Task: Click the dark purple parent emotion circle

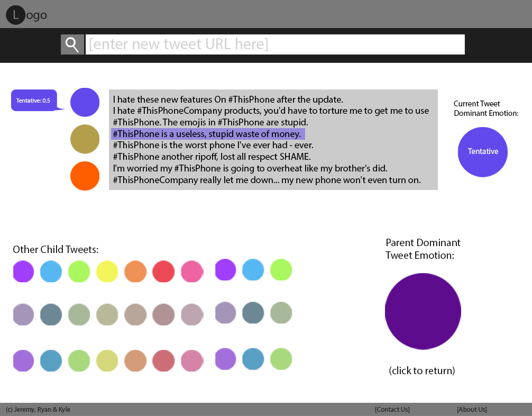Action: pyautogui.click(x=423, y=311)
